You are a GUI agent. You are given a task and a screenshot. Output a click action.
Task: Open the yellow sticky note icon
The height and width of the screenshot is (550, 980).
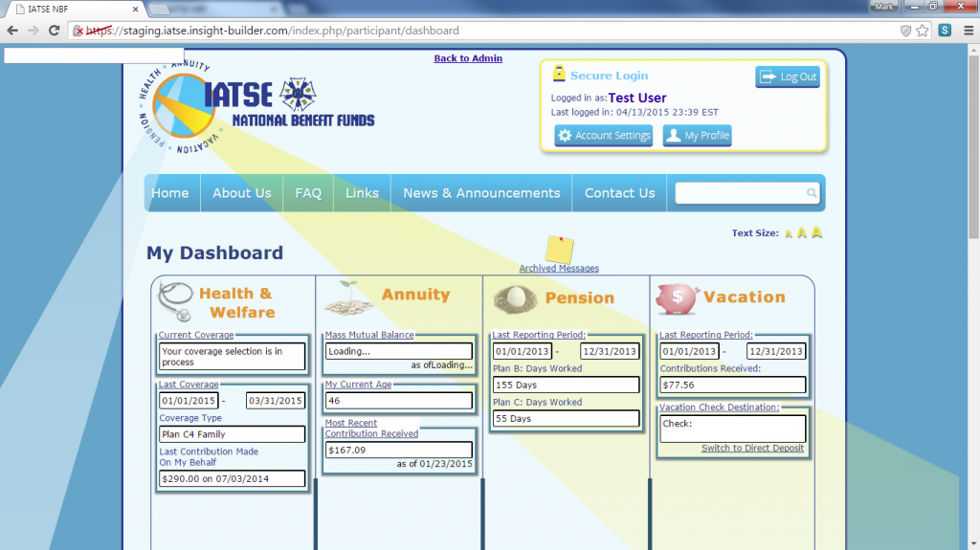pyautogui.click(x=559, y=250)
